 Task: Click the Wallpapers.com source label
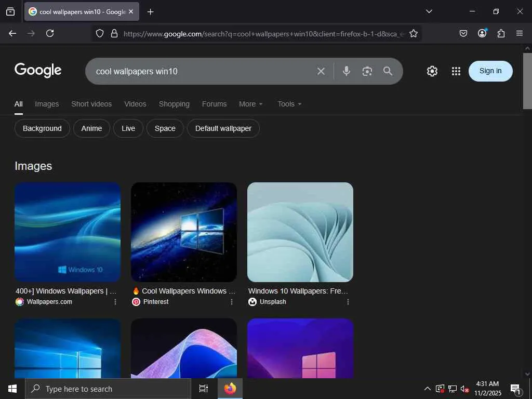click(x=49, y=302)
